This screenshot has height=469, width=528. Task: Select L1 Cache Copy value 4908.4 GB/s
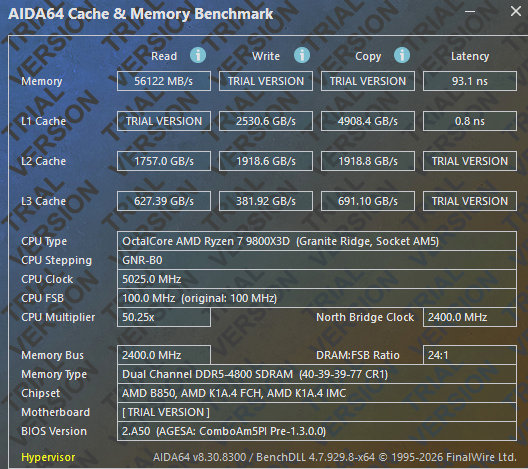(x=368, y=121)
